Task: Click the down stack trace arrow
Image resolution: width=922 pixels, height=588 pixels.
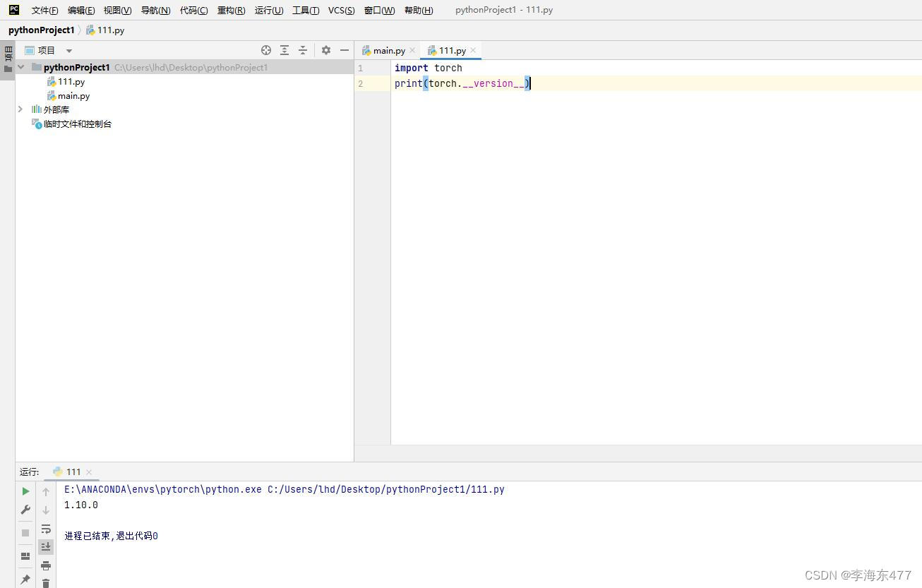Action: click(46, 510)
